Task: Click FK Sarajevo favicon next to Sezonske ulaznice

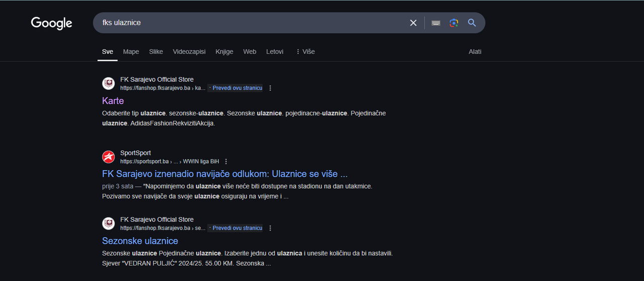Action: click(x=108, y=224)
